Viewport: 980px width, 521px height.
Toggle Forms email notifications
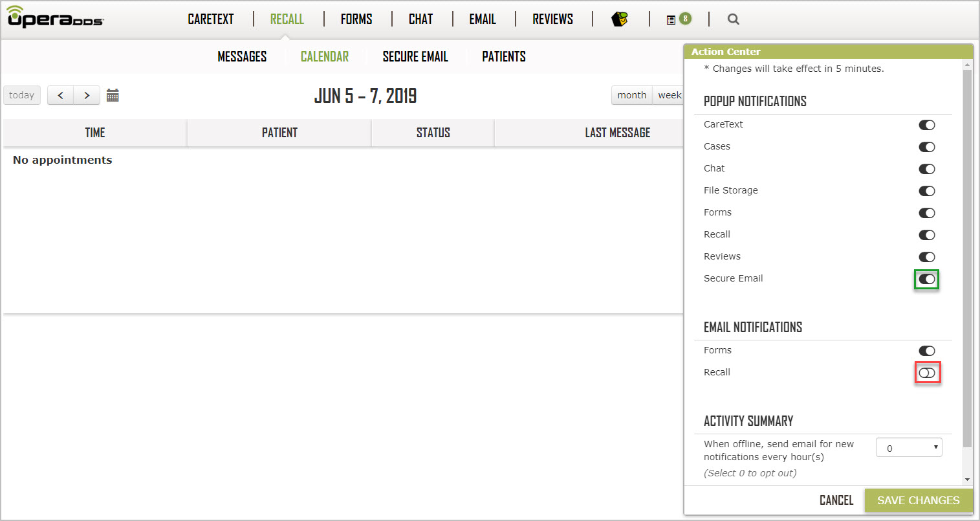(x=927, y=351)
